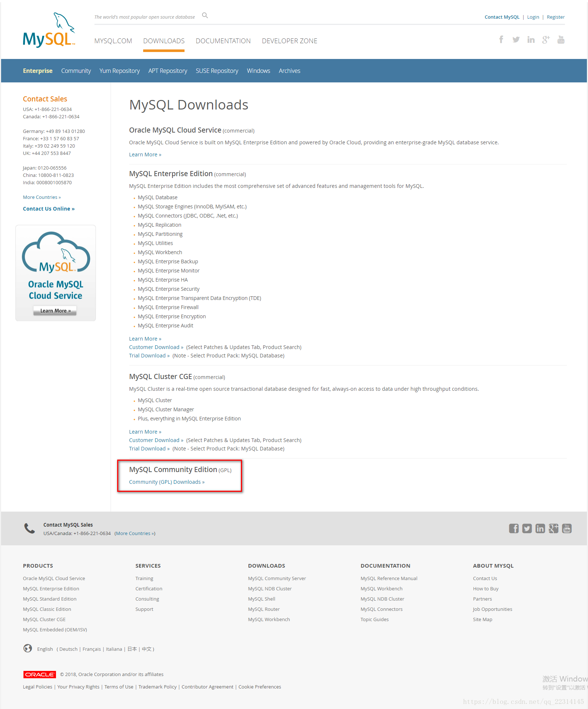
Task: Switch language to Deutsch
Action: (68, 649)
